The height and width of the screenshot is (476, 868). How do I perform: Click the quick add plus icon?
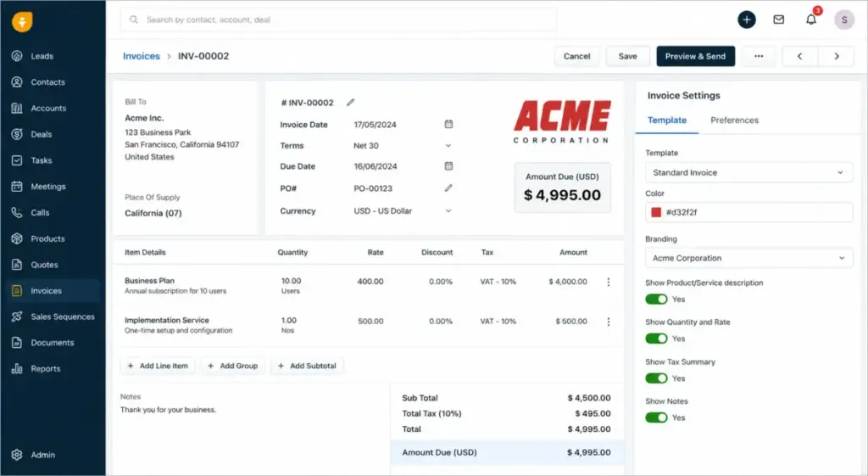[746, 20]
